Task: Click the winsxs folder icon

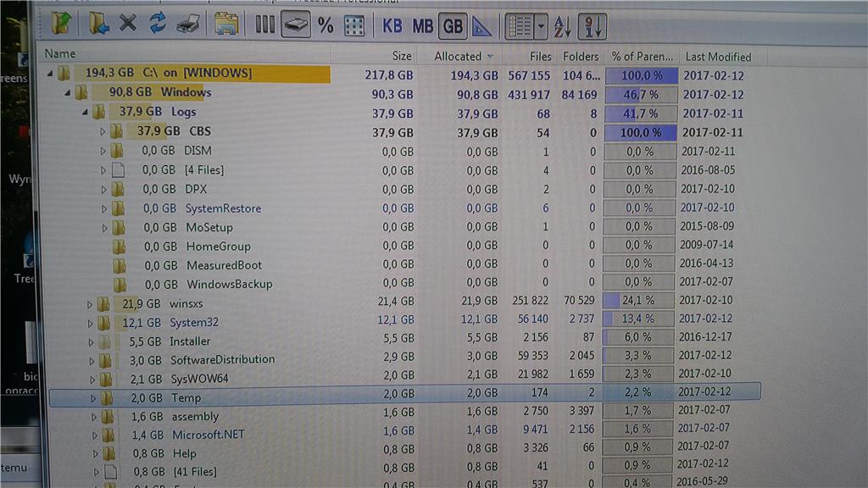Action: pos(104,304)
